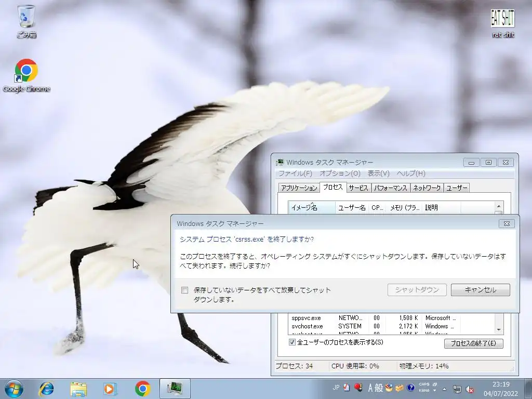This screenshot has height=399, width=532.
Task: Click the シャットダウン button in the dialog
Action: [x=417, y=290]
